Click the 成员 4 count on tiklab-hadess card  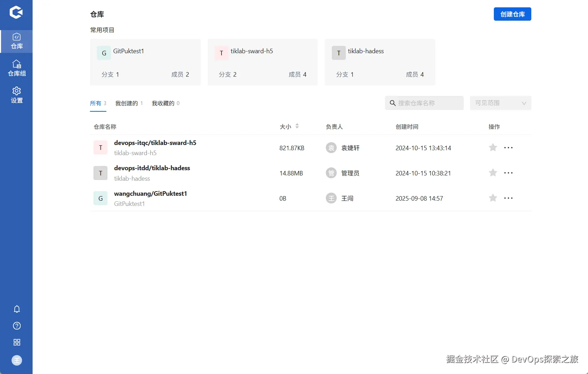415,74
